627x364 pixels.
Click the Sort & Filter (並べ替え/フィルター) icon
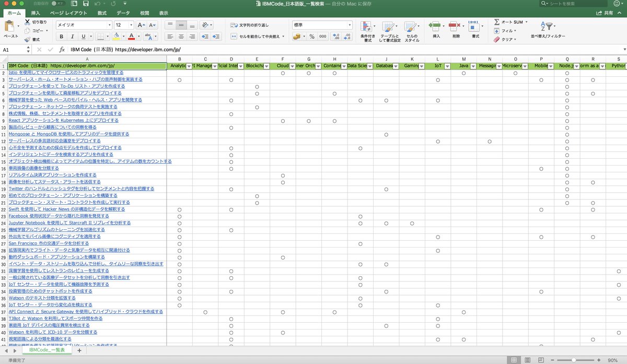coord(547,26)
